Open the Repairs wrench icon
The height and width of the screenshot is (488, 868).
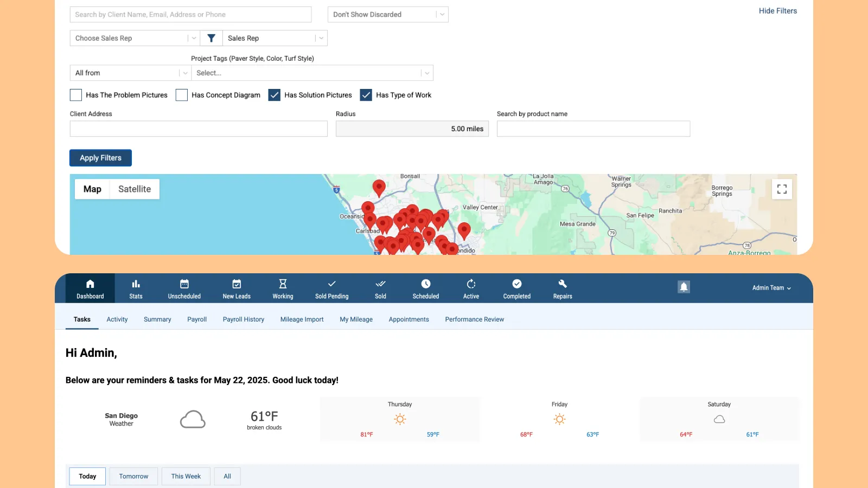(563, 284)
